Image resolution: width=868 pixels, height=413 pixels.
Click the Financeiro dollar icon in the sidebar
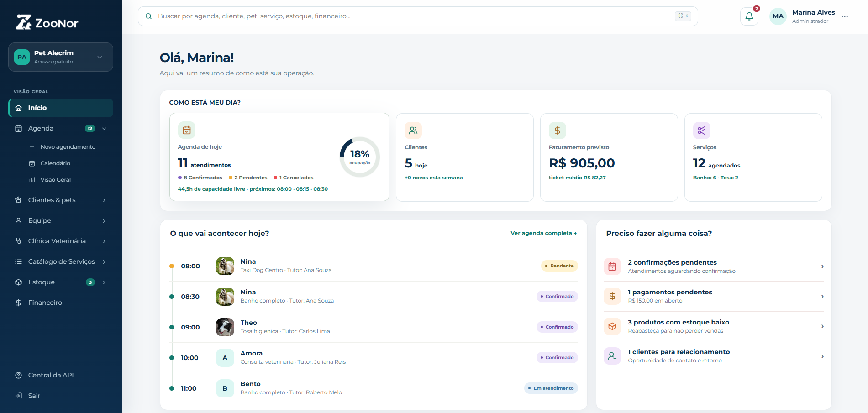click(18, 303)
